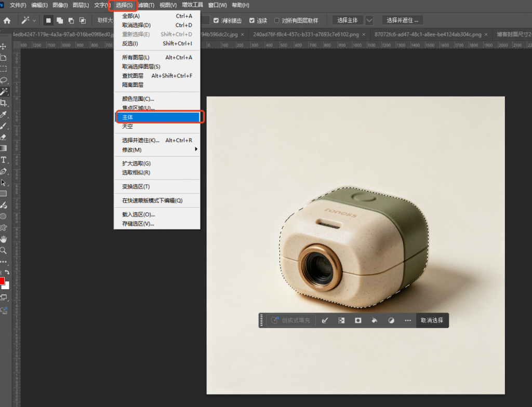532x407 pixels.
Task: Switch to the 240ad76f...png document tab
Action: pos(305,34)
